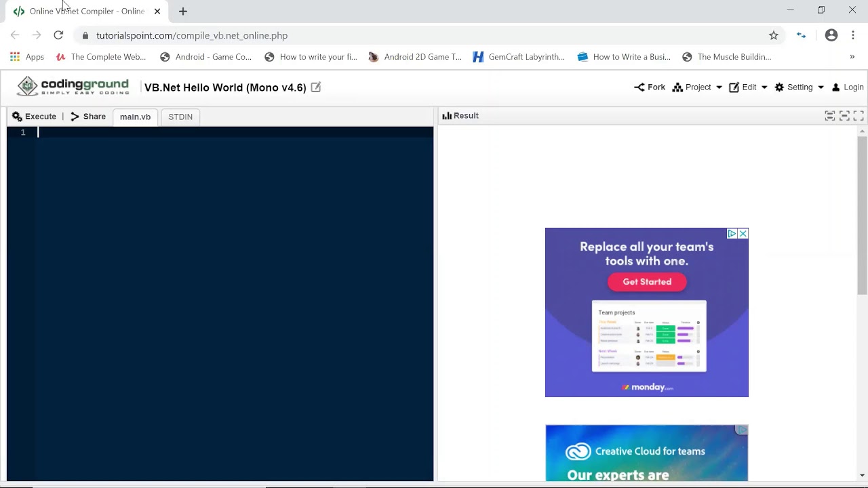Click the browser profile avatar icon
Viewport: 868px width, 488px height.
(x=831, y=35)
